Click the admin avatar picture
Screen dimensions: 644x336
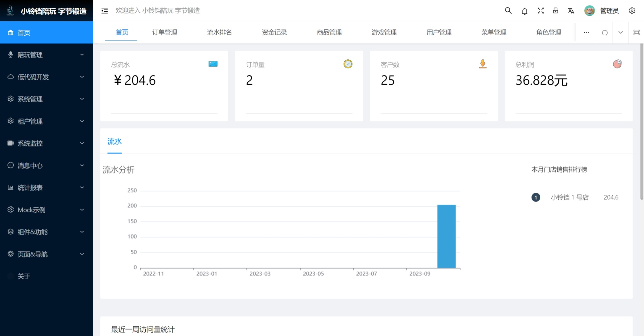(x=589, y=11)
